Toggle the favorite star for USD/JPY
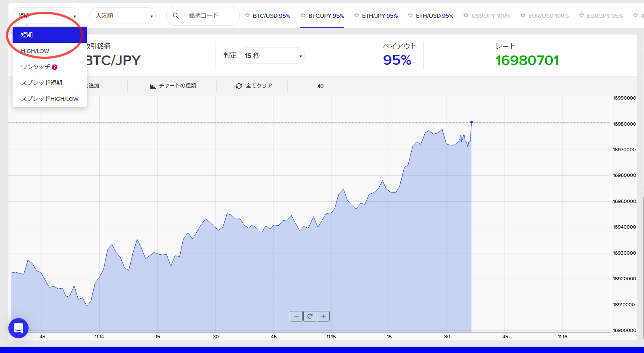 [466, 16]
